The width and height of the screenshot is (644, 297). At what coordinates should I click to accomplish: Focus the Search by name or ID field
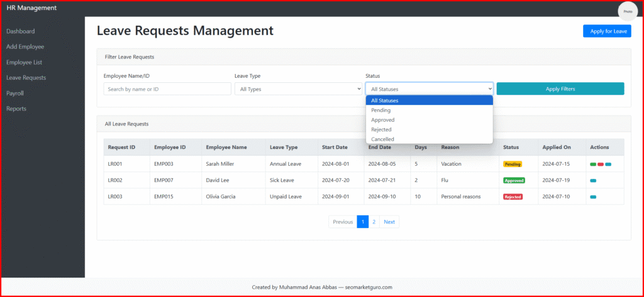167,89
